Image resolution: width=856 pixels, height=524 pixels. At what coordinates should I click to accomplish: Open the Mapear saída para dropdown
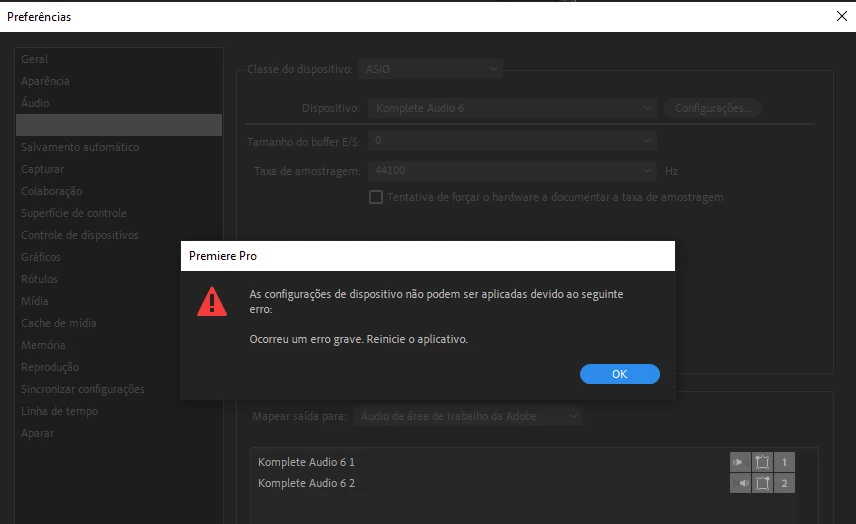[x=468, y=416]
